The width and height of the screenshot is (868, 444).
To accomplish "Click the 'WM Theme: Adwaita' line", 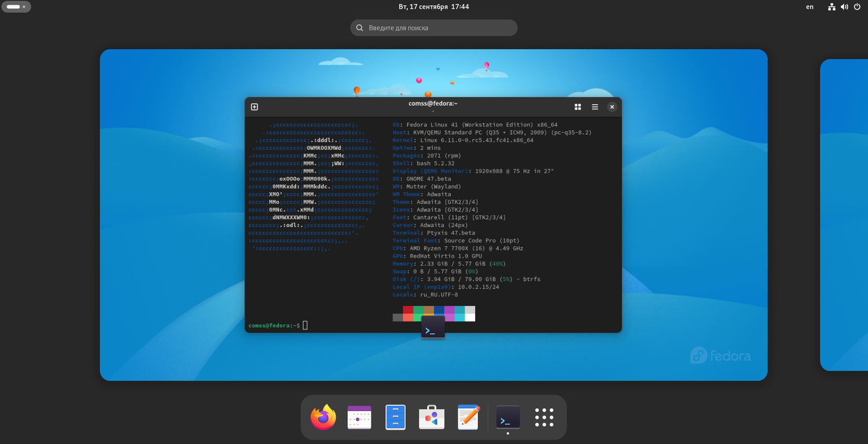I will 422,194.
